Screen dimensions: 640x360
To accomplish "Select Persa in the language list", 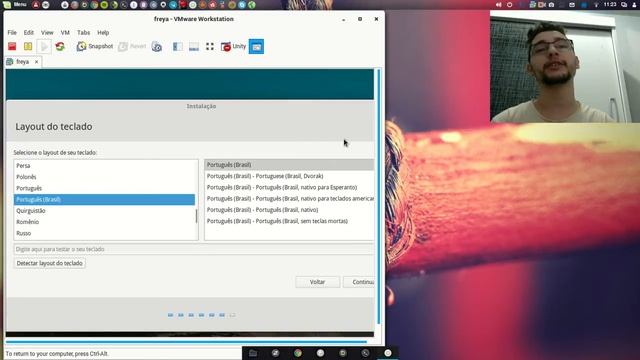I will pyautogui.click(x=104, y=166).
